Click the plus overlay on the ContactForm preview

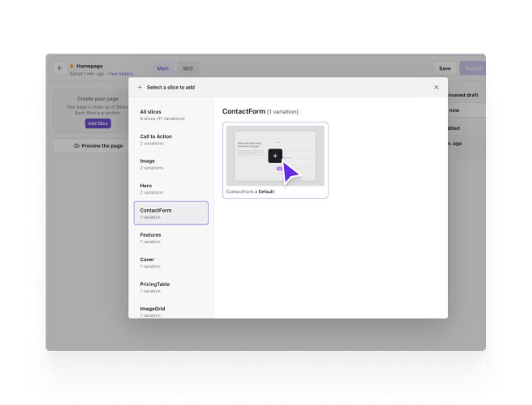tap(275, 156)
